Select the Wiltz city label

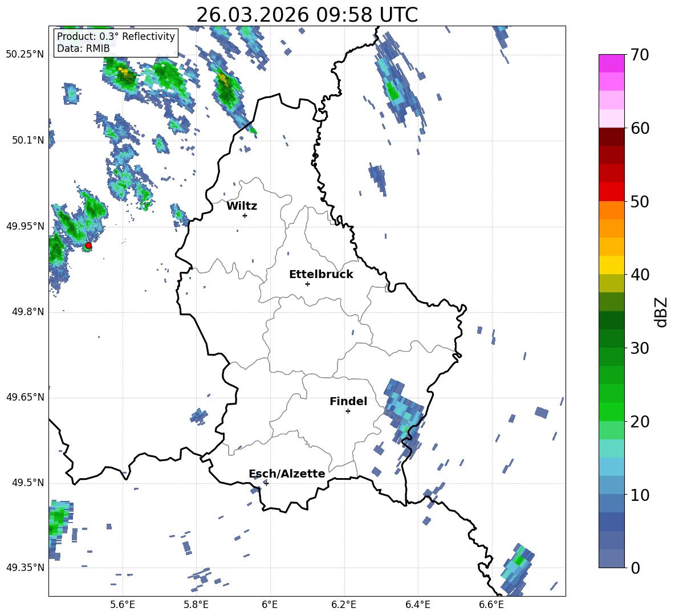(242, 206)
